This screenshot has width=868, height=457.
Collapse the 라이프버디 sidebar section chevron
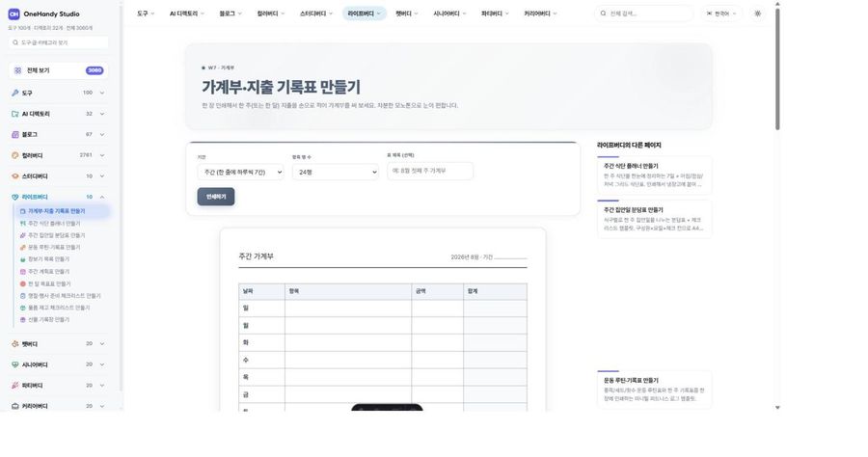click(102, 197)
